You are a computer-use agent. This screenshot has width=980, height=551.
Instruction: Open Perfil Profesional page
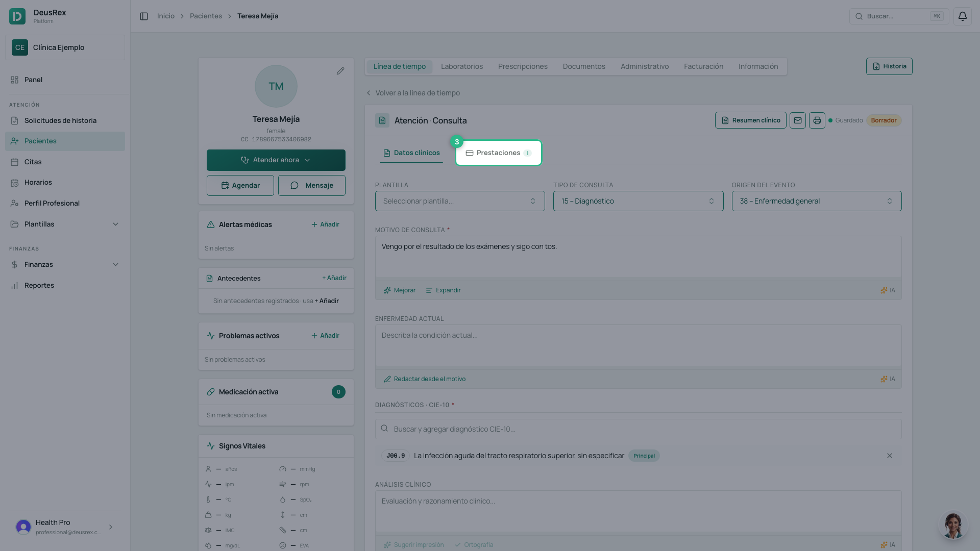click(x=65, y=203)
